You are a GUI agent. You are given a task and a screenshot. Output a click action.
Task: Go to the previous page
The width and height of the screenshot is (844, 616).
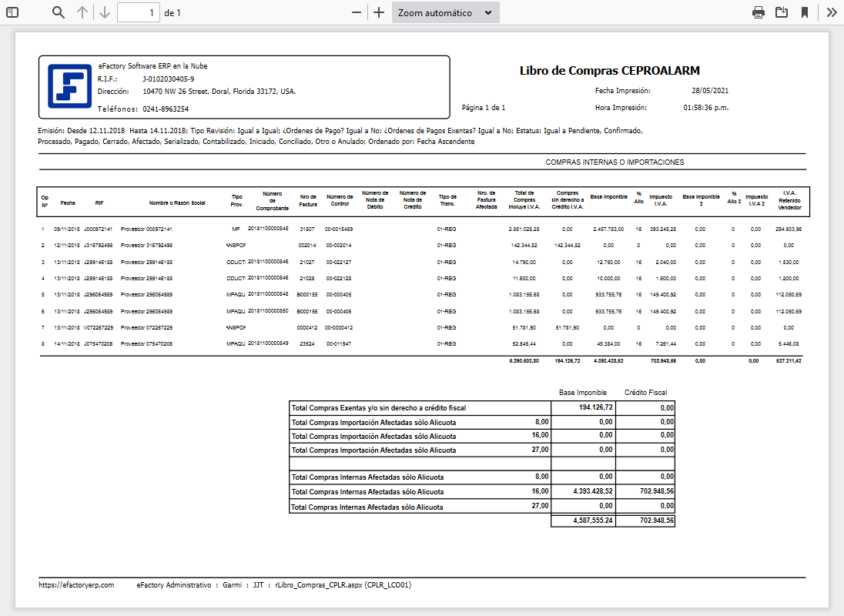(82, 12)
